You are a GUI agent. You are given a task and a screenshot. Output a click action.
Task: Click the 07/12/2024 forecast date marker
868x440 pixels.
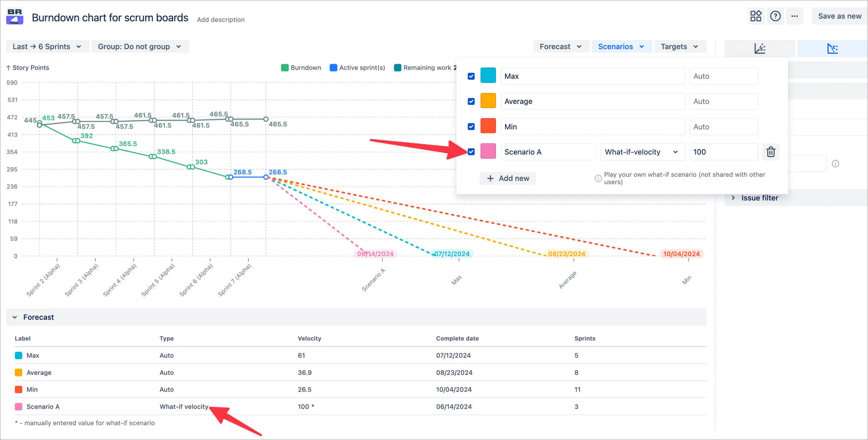(452, 254)
